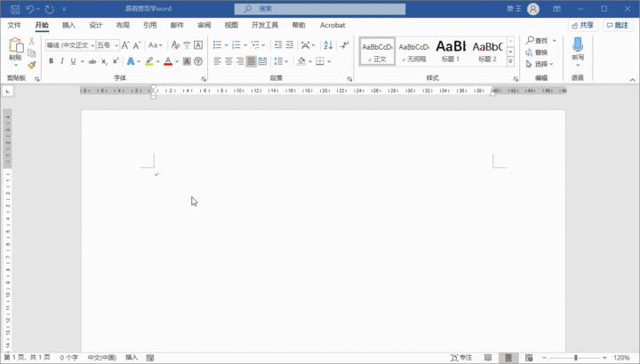Viewport: 640px width, 364px height.
Task: Select the 正文 style
Action: tap(377, 51)
